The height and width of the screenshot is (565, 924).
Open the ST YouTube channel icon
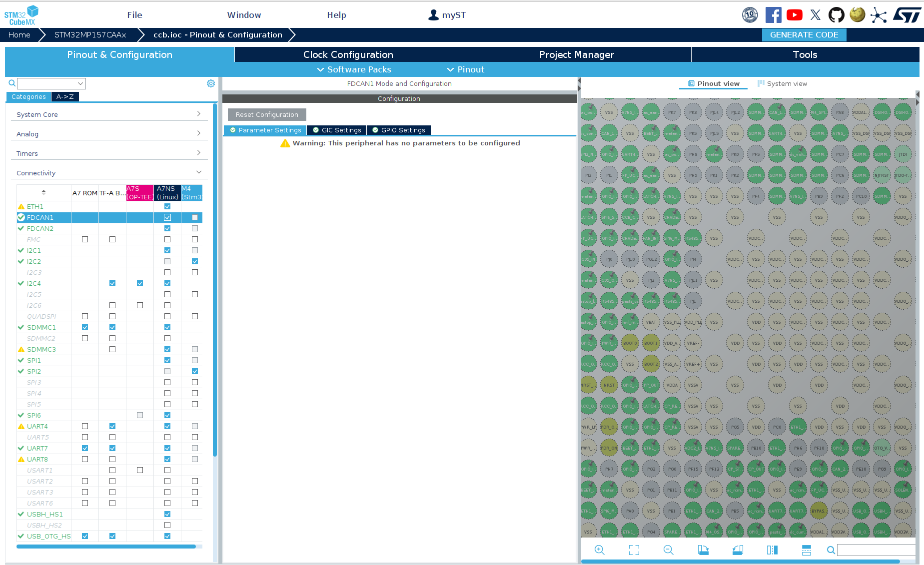point(794,14)
